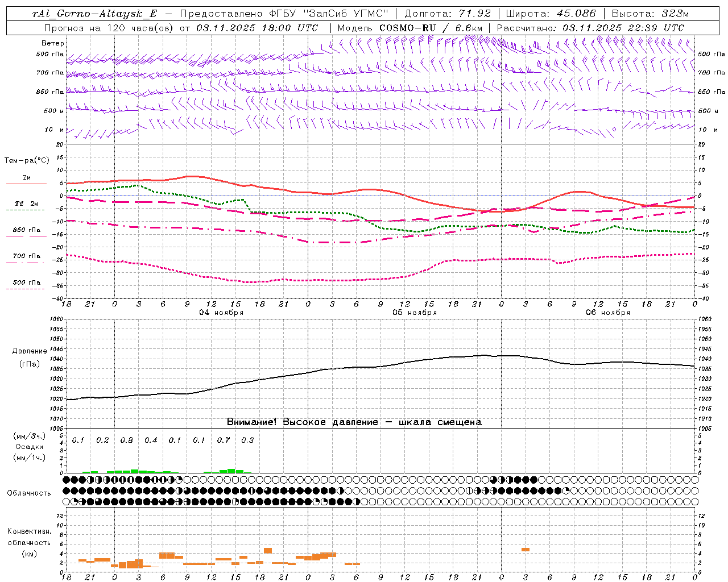This screenshot has width=728, height=582.
Task: Click the Облачность panel label
Action: [29, 493]
